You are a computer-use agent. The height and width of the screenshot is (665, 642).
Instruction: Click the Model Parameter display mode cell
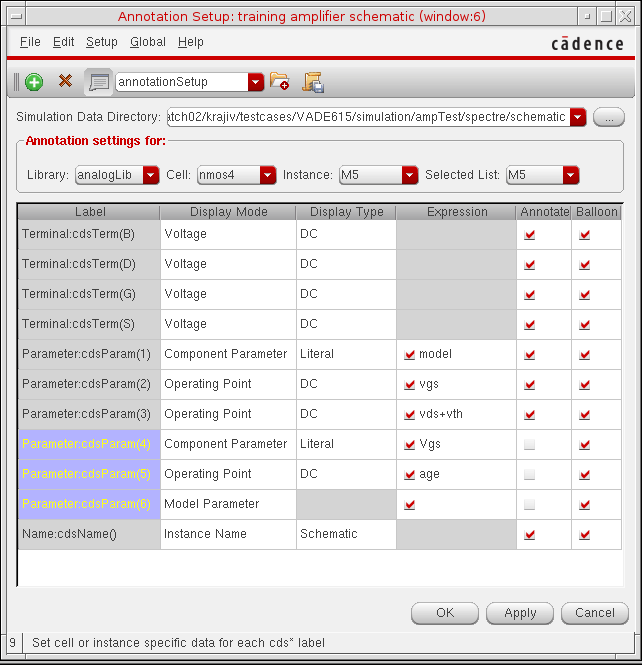click(228, 504)
